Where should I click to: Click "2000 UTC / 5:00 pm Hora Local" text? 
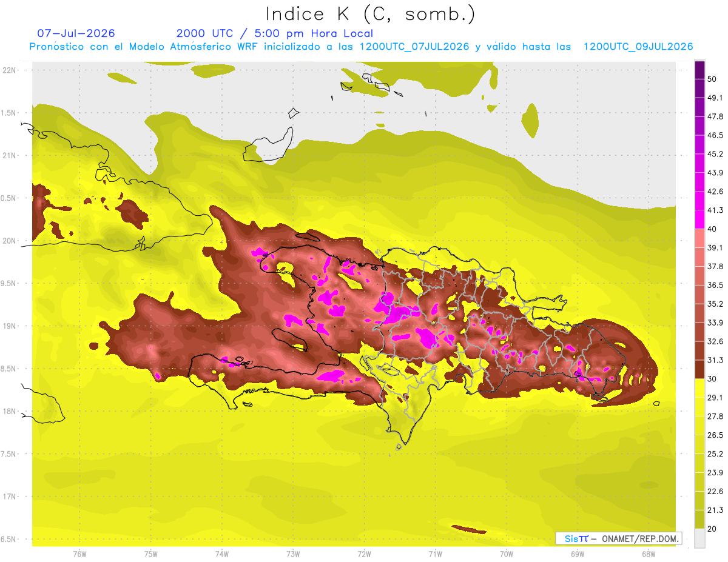(275, 33)
